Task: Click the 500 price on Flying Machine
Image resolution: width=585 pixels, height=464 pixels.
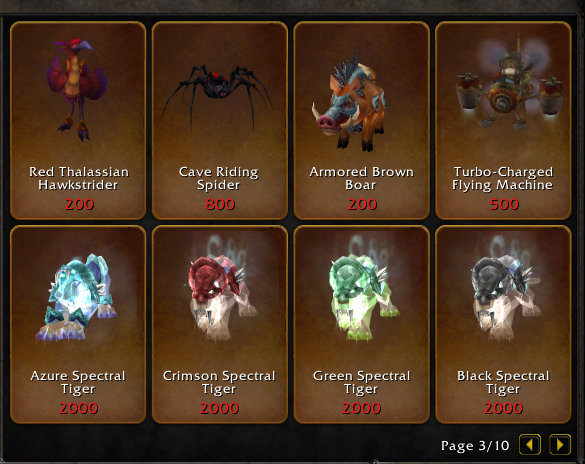Action: 504,204
